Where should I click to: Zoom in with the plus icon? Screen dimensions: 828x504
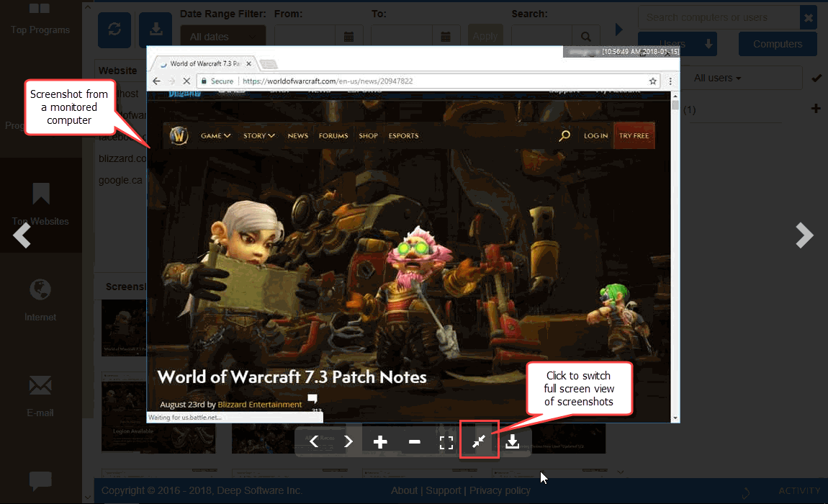tap(380, 441)
